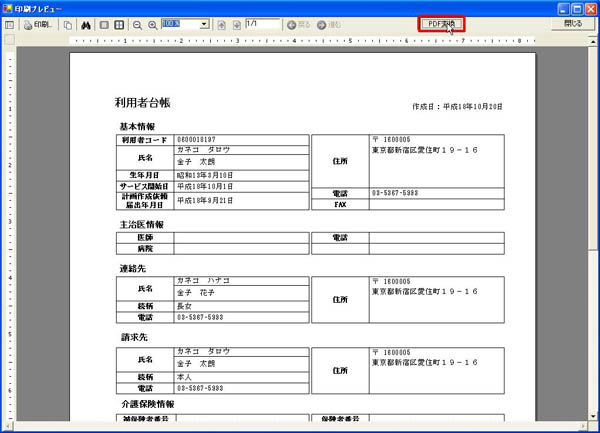Click the 閉じる close button
600x433 pixels.
[x=573, y=24]
